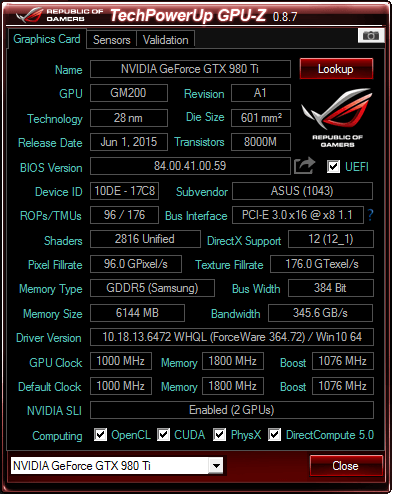Click the BIOS export share arrow icon
400x494 pixels.
pos(304,166)
